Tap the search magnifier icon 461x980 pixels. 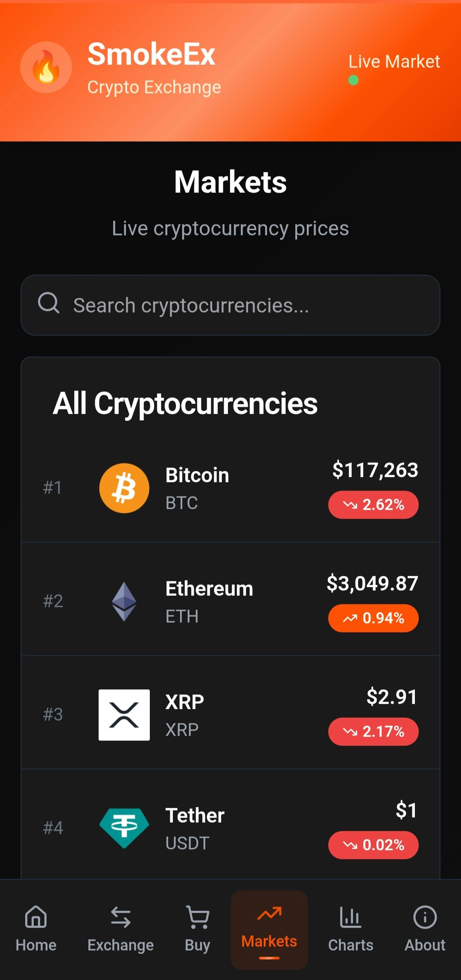pyautogui.click(x=49, y=303)
